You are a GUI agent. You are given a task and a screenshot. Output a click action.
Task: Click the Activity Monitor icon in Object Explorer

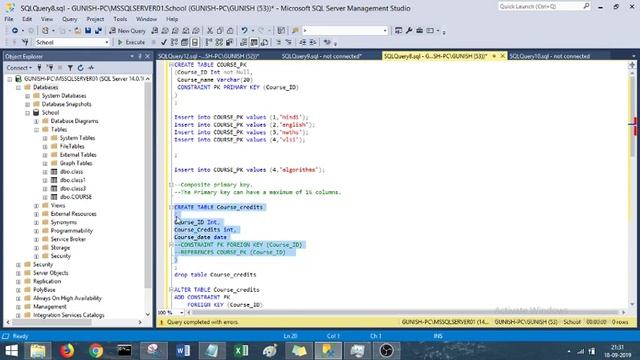[x=91, y=68]
